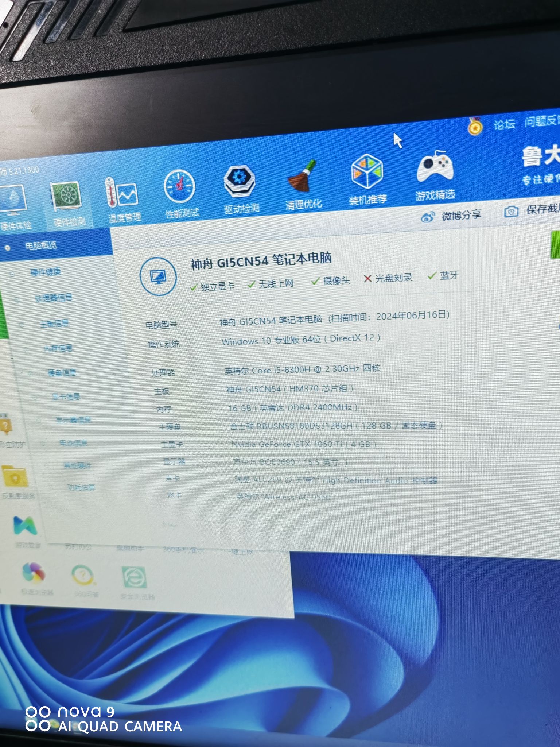Click Nvidia GeForce GTX 1050 Ti value
Screen dimensions: 560x747
click(304, 444)
